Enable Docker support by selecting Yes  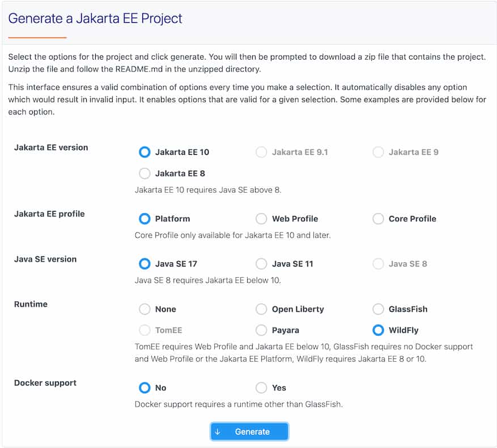(261, 388)
